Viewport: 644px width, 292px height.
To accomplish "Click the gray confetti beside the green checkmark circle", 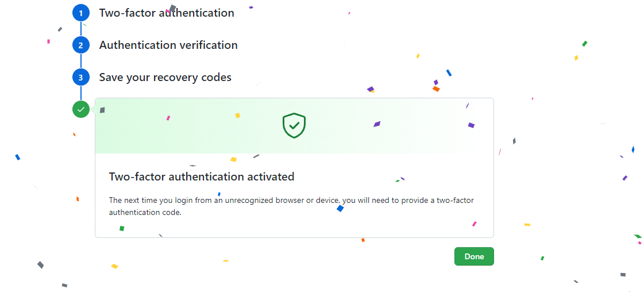I will tap(102, 110).
